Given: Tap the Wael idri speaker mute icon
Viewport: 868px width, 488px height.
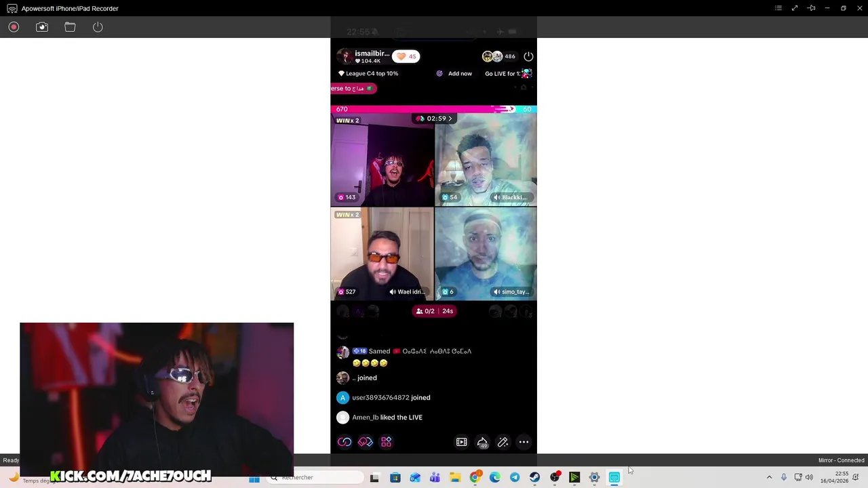Looking at the screenshot, I should [x=393, y=291].
